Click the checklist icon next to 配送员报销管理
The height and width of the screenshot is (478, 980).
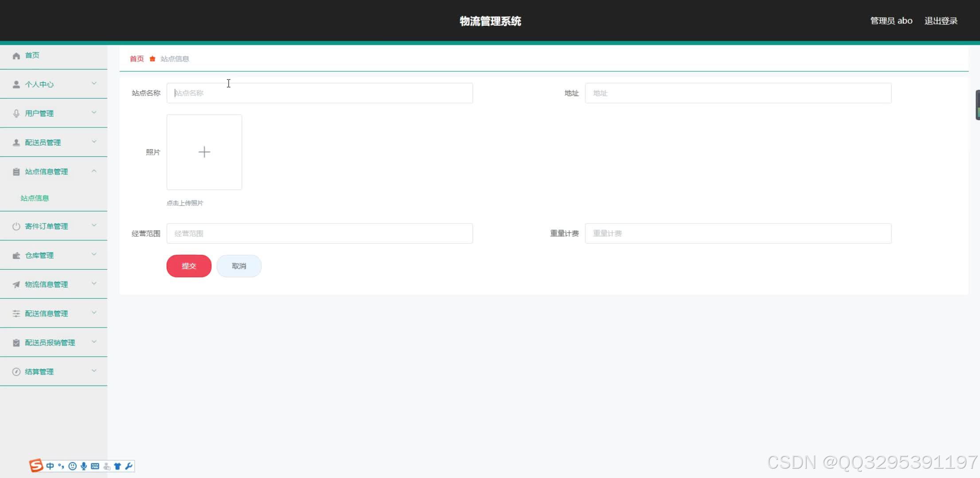pos(16,343)
